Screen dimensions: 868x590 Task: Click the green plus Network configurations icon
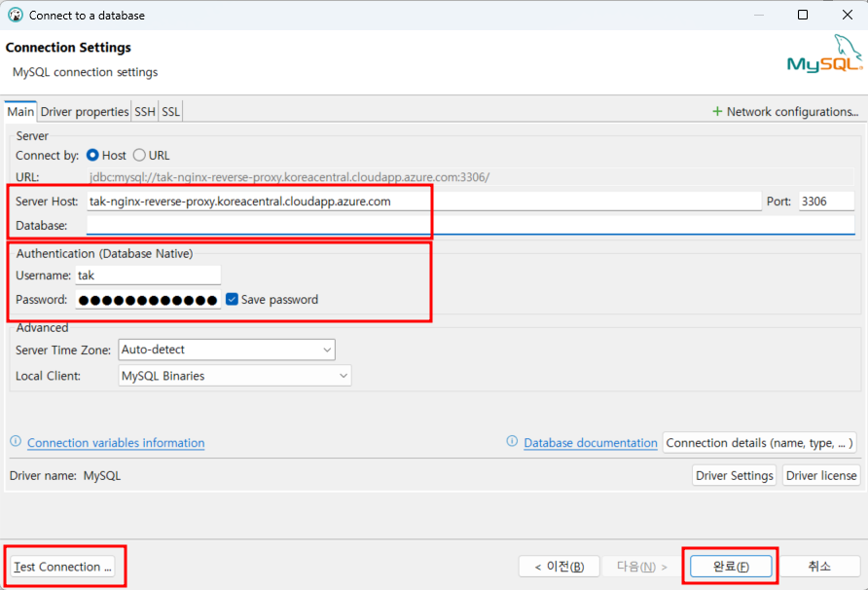pyautogui.click(x=717, y=111)
